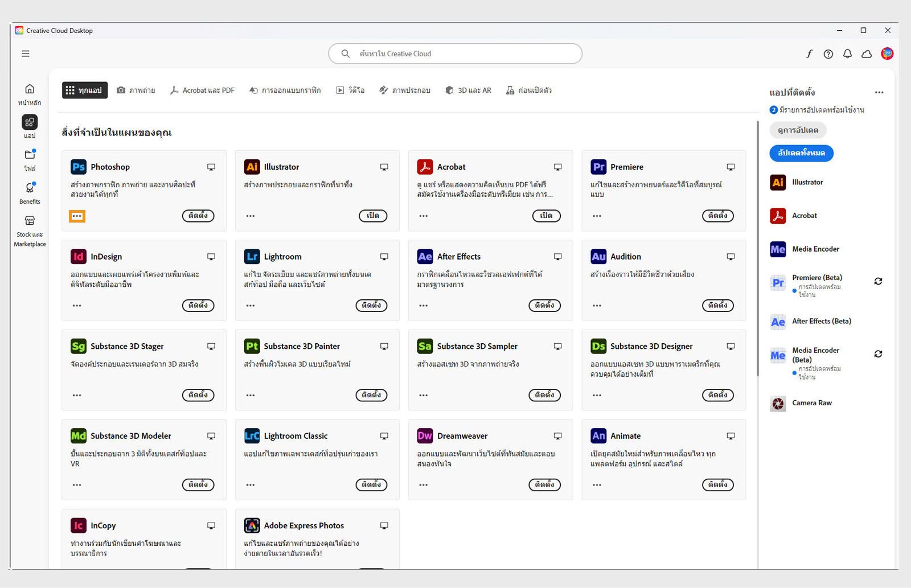Select the All Apps tab

[85, 90]
